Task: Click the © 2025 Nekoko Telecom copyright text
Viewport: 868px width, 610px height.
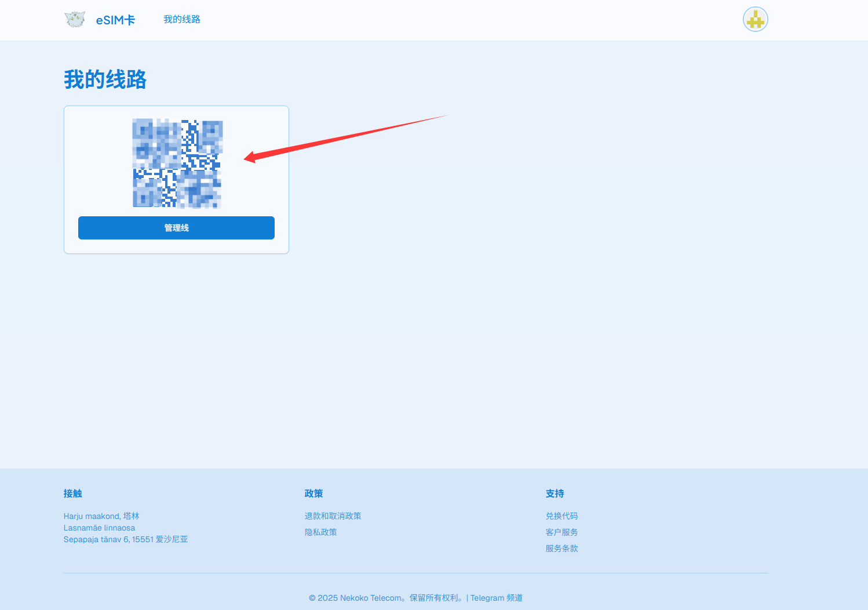Action: (x=386, y=598)
